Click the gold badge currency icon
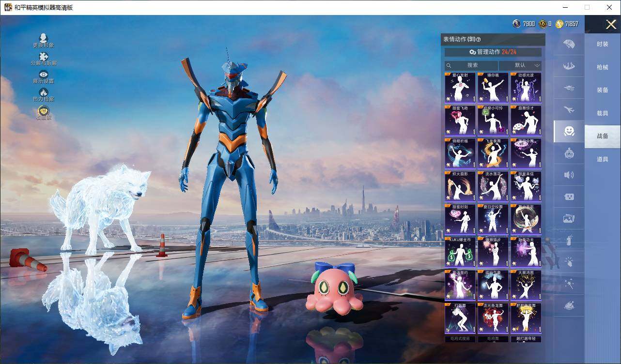Screen dimensions: 621x364 click(x=543, y=24)
